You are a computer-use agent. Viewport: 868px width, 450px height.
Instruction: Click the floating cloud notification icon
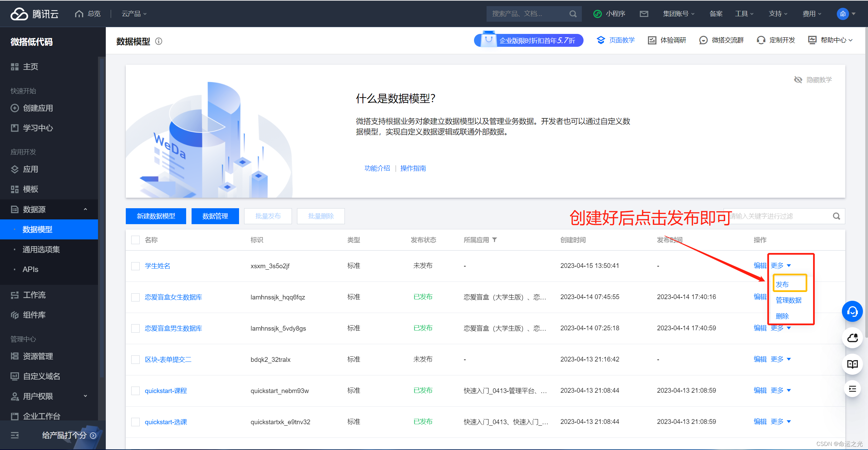click(852, 338)
